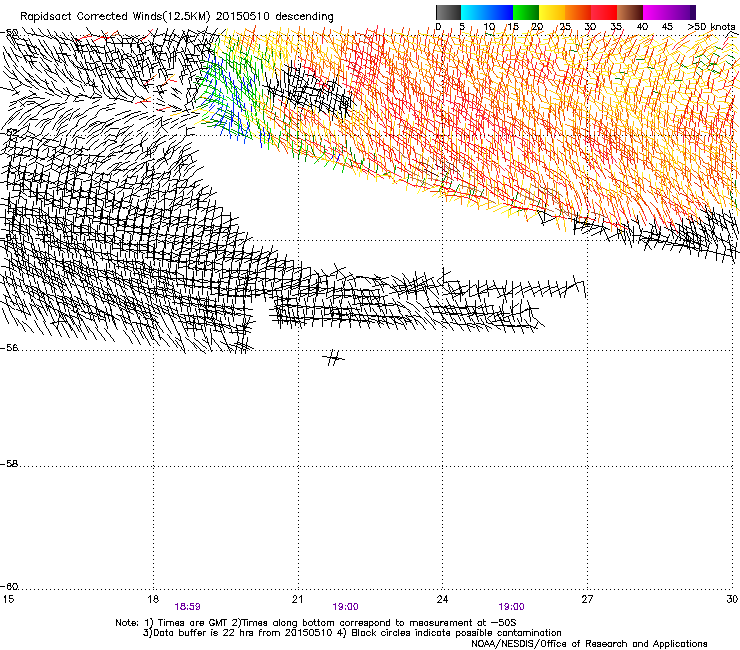The height and width of the screenshot is (650, 740).
Task: Click longitude axis label '27'
Action: click(x=587, y=599)
